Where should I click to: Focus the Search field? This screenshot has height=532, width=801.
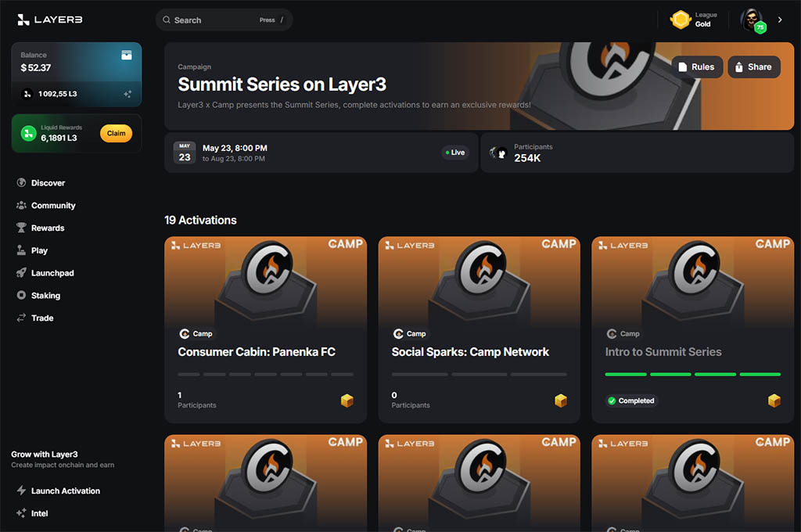pyautogui.click(x=224, y=20)
